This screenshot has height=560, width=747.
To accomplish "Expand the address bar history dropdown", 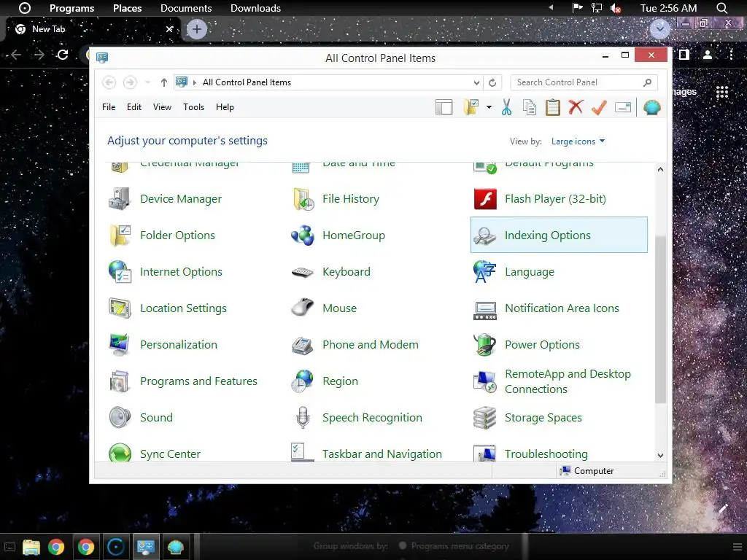I will click(x=476, y=82).
